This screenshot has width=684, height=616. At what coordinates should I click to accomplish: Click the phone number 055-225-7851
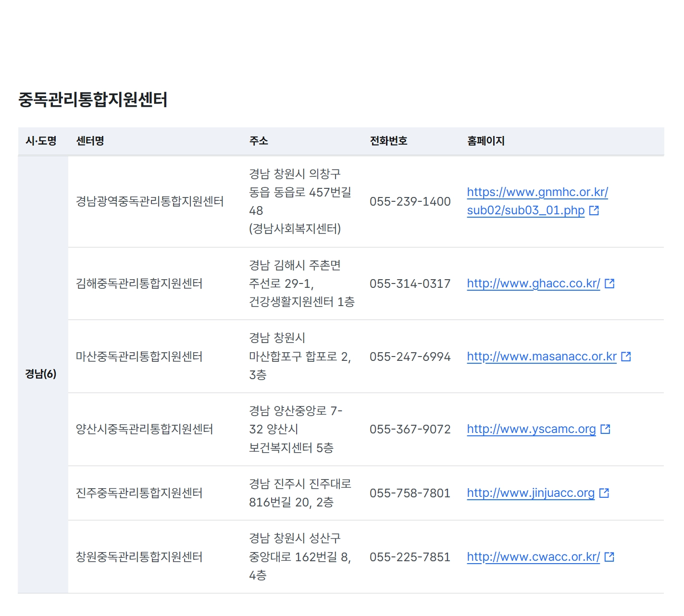click(410, 557)
